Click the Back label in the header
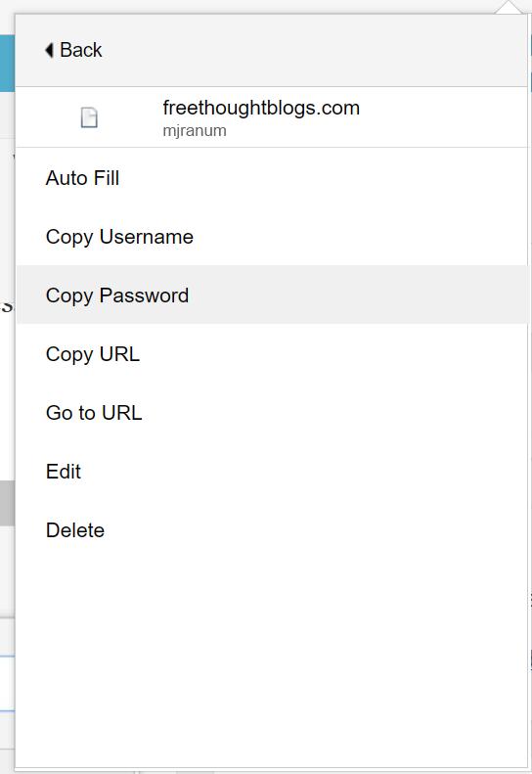 point(81,50)
